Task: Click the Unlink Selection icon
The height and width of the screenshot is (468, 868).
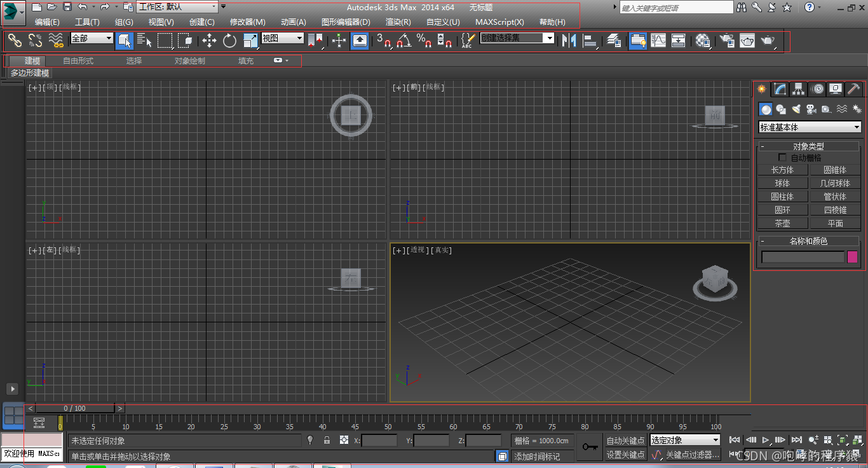Action: coord(35,41)
